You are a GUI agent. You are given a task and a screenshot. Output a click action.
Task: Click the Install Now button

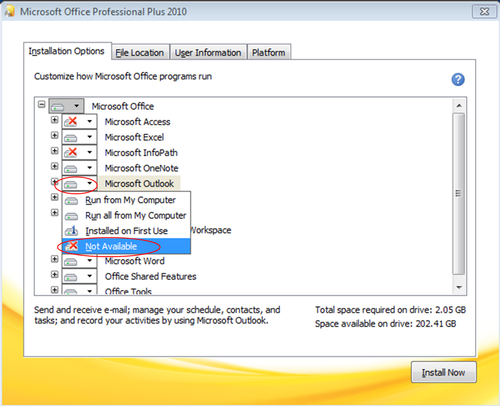pyautogui.click(x=444, y=372)
